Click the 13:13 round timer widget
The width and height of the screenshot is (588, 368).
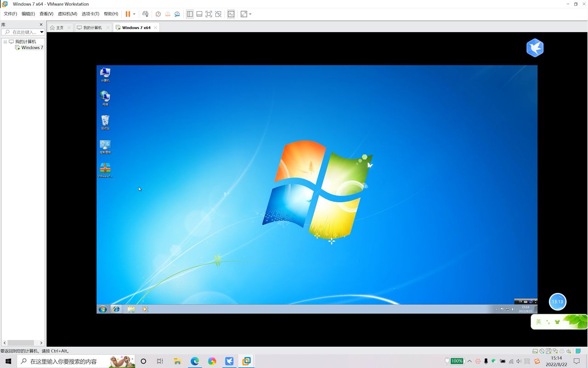tap(558, 302)
